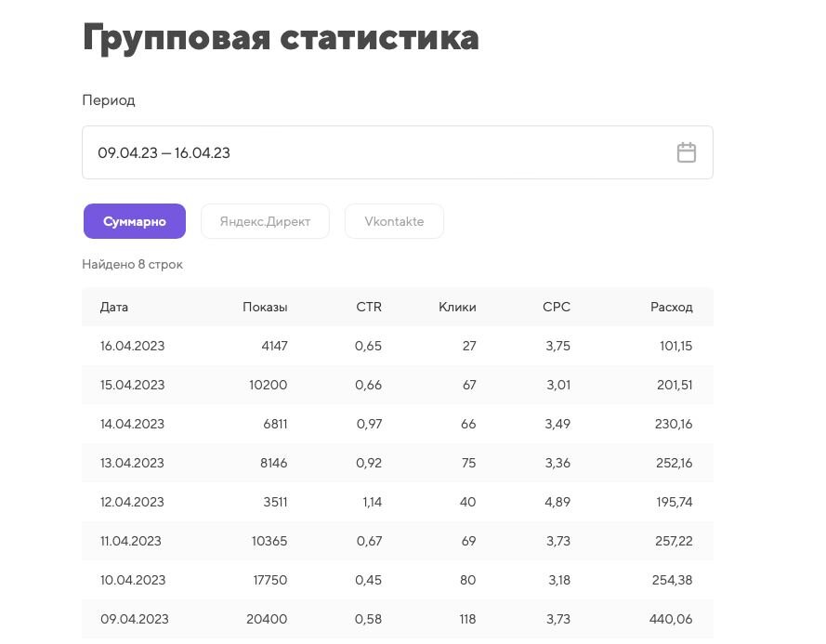
Task: Select the Суммарно tab
Action: tap(135, 221)
